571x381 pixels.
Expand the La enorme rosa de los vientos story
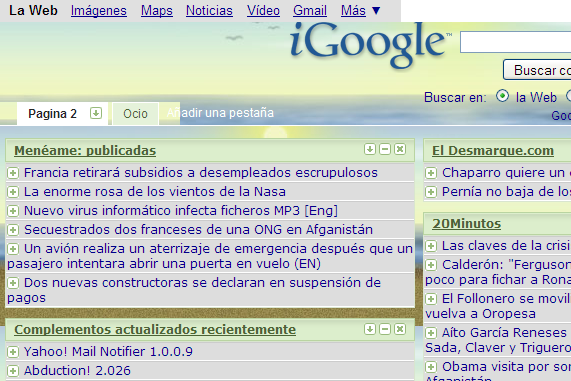click(x=13, y=192)
